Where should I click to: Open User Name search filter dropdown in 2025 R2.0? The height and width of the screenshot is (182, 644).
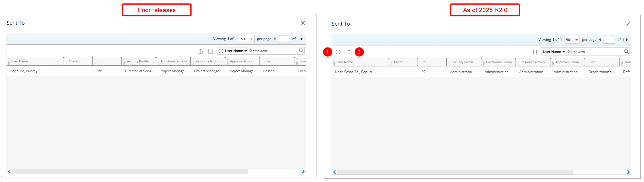554,52
